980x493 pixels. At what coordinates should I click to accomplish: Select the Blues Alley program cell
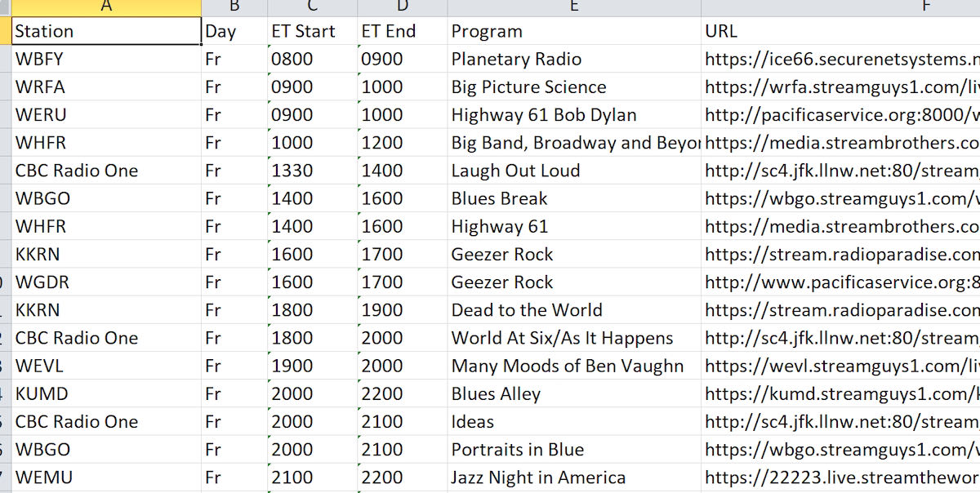[574, 393]
